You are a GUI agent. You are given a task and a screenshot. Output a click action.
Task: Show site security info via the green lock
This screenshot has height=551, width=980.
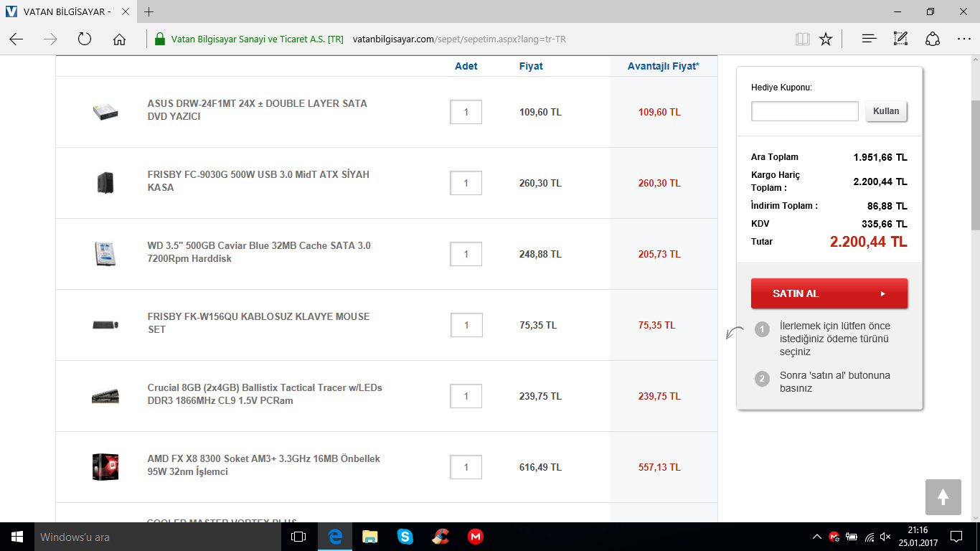(159, 39)
